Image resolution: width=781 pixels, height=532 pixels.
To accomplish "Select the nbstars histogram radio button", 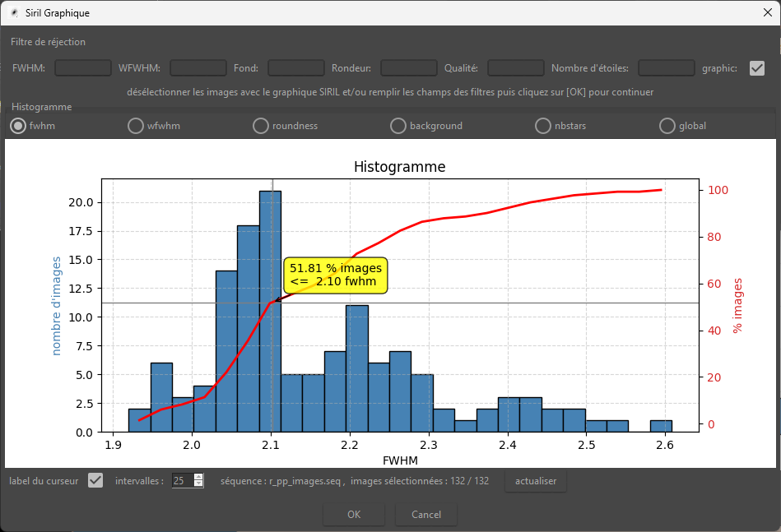I will tap(543, 126).
